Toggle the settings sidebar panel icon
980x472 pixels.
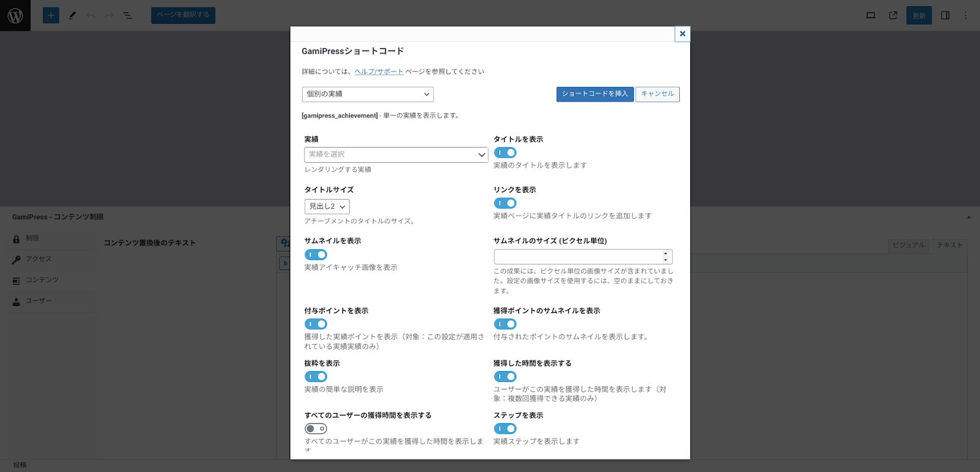[x=945, y=15]
